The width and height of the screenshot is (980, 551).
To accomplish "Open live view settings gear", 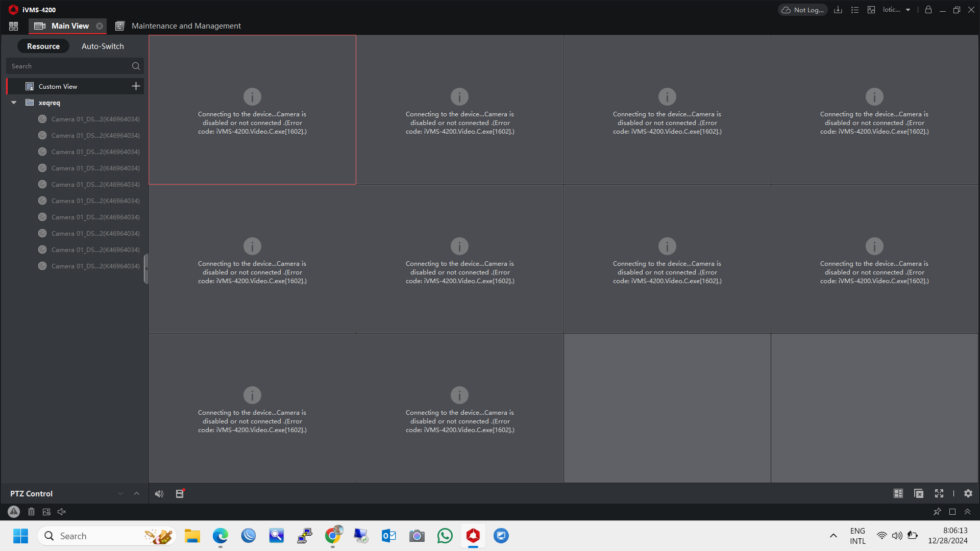I will click(x=968, y=493).
